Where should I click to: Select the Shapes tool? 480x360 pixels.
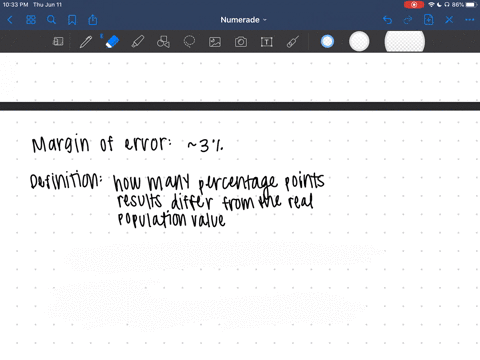[163, 42]
